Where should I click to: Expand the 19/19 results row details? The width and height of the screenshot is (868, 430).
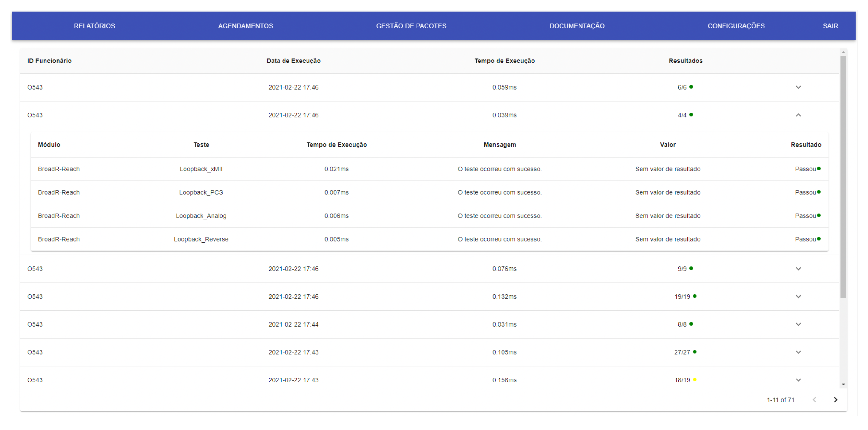(x=798, y=297)
